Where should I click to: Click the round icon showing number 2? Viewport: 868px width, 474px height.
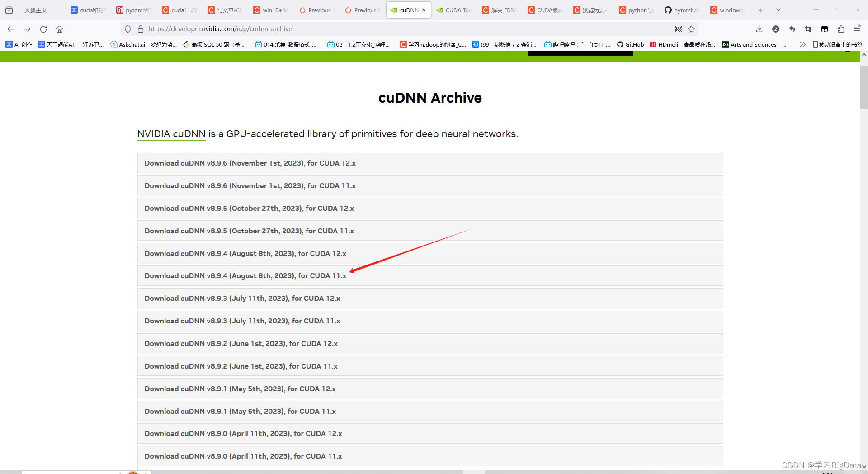coord(776,29)
